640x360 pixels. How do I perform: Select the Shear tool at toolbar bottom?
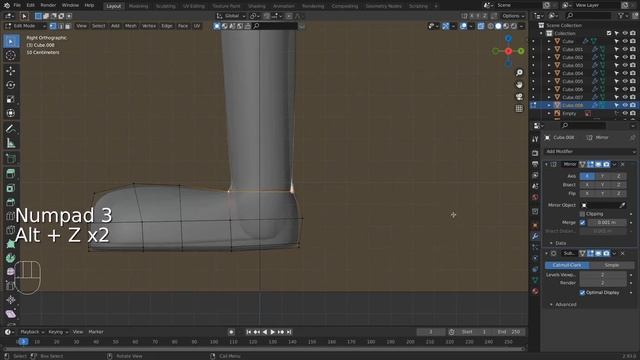click(x=11, y=314)
